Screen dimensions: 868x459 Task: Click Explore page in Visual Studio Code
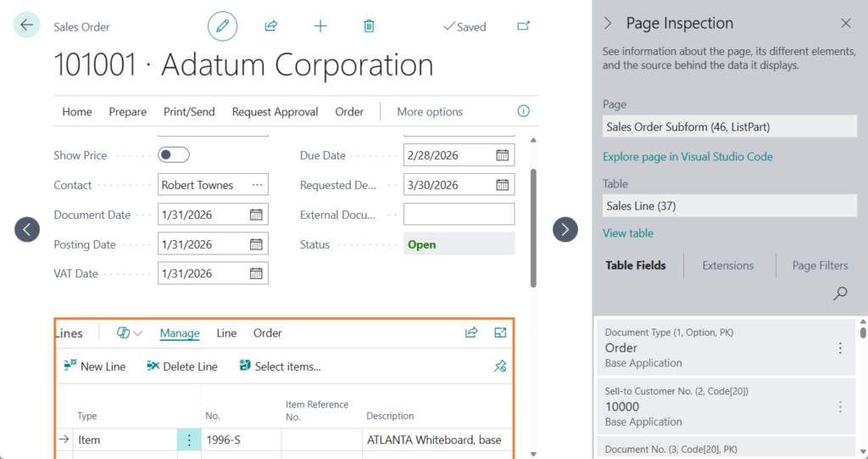click(x=687, y=157)
